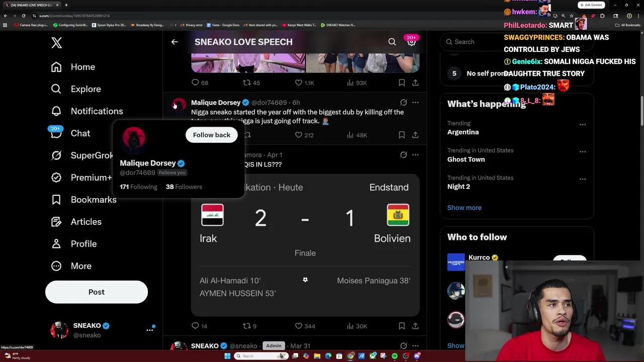View 30K views analytics
The height and width of the screenshot is (362, 644).
[x=357, y=326]
